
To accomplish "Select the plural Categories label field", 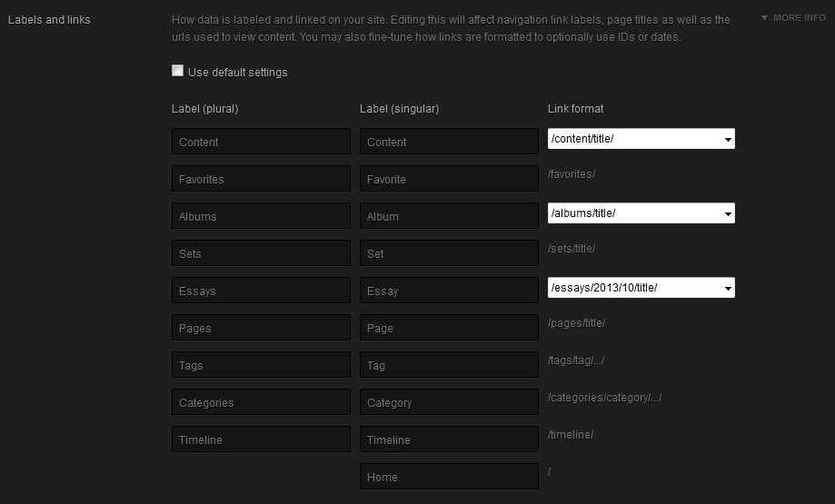I will [261, 402].
